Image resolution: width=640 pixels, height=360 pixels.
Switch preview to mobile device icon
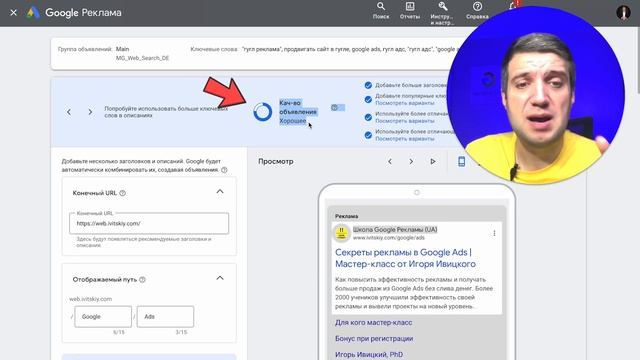pos(462,162)
